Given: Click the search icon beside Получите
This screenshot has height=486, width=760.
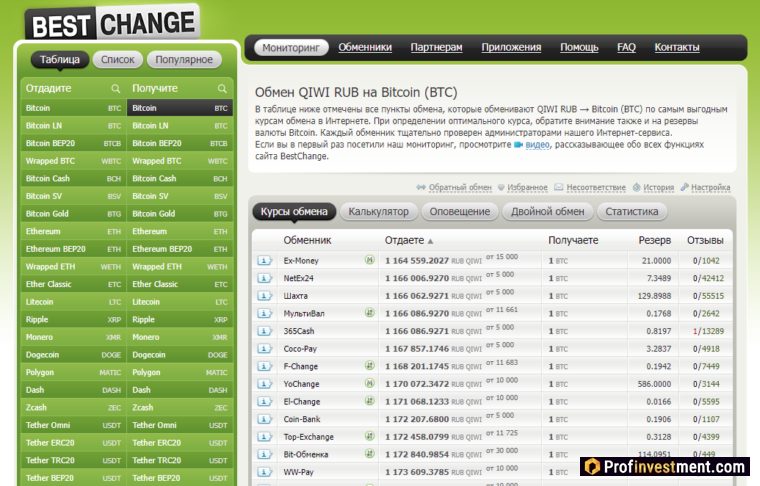Looking at the screenshot, I should 222,89.
